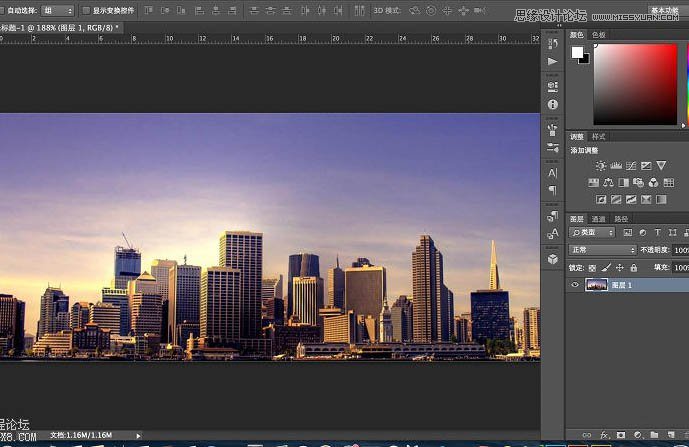Select the 图层 1 layer thumbnail
Image resolution: width=689 pixels, height=447 pixels.
click(596, 285)
